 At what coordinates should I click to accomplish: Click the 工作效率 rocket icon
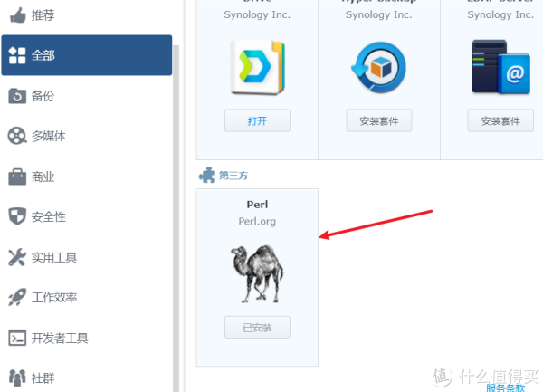coord(17,297)
